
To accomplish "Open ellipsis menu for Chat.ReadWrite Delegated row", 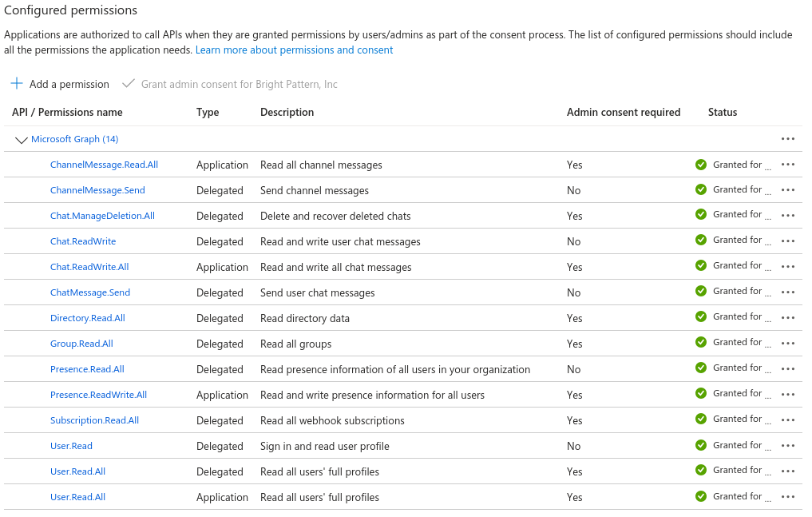I will 788,241.
